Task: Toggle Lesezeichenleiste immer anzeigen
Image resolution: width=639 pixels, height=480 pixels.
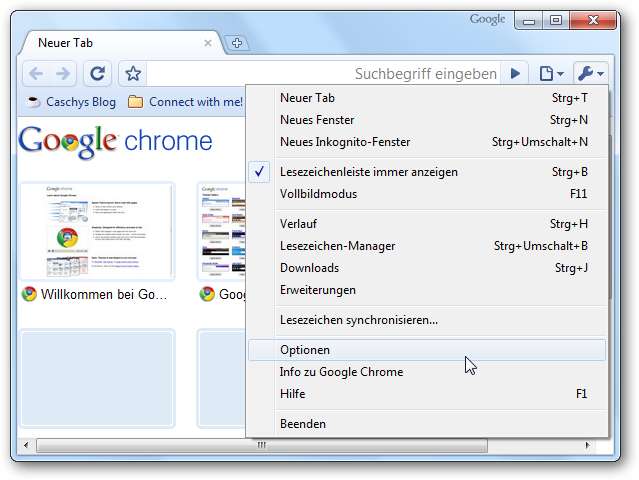Action: pos(427,172)
